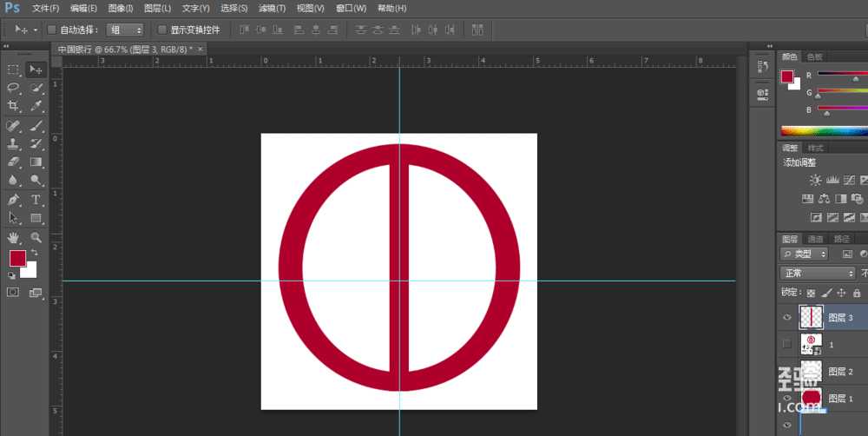Select the Horizontal Type tool
This screenshot has height=436, width=868.
point(36,200)
